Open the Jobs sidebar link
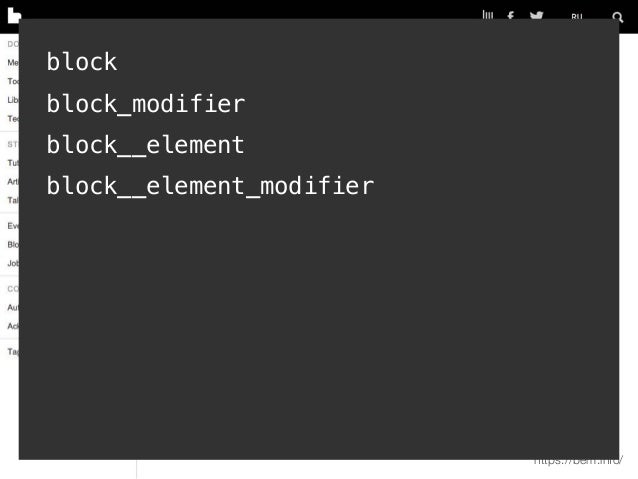Screen dimensions: 638x479 [x=13, y=263]
